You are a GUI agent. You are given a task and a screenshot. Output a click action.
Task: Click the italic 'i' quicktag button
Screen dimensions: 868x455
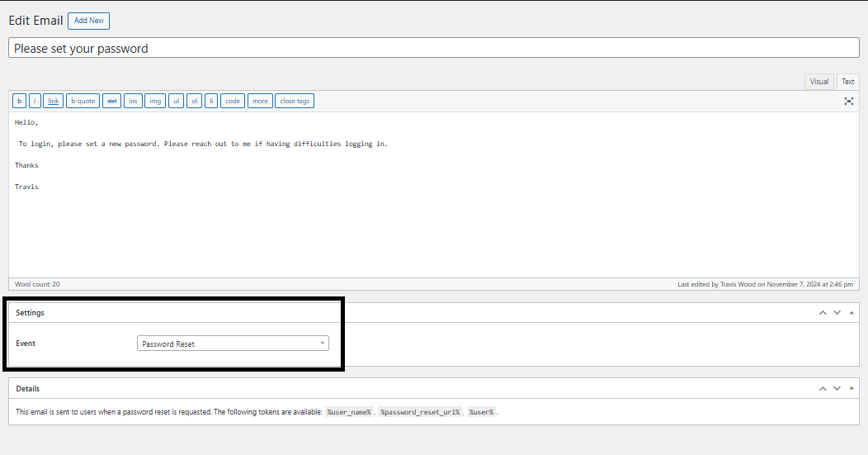pos(35,101)
